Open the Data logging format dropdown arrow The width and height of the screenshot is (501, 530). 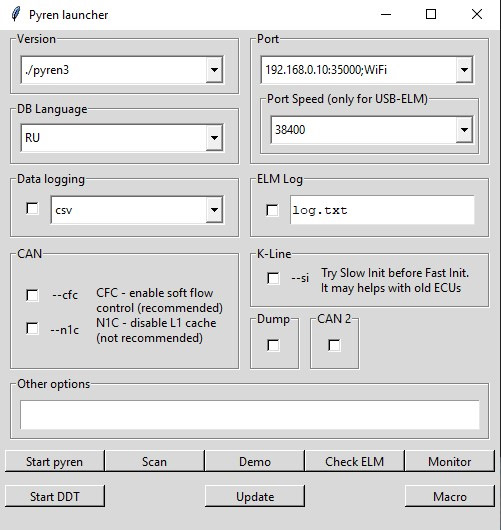point(214,210)
